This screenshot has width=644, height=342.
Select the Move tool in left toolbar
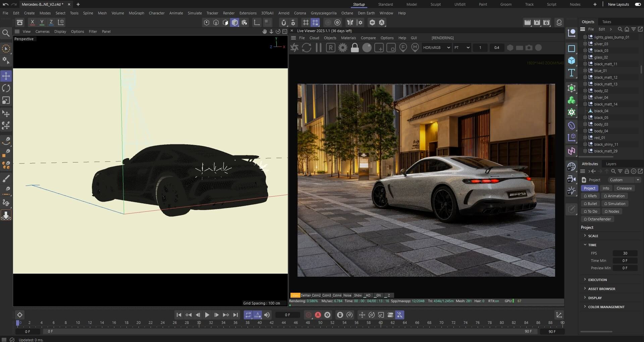[x=6, y=76]
